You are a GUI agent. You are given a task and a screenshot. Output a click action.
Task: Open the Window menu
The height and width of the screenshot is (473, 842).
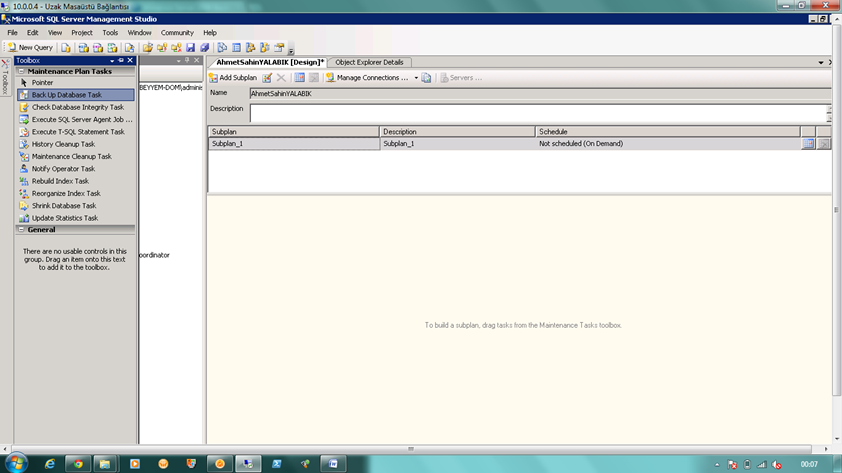[x=139, y=33]
